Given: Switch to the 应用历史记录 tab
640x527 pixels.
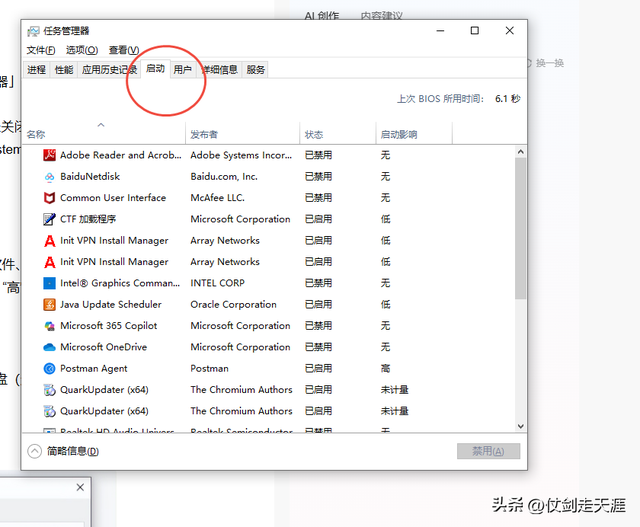Looking at the screenshot, I should click(x=109, y=70).
